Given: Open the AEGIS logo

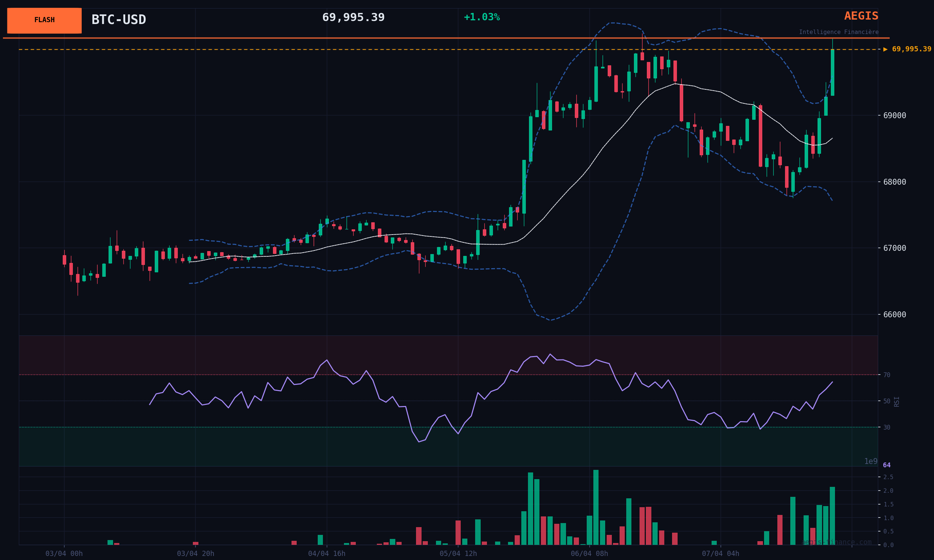Looking at the screenshot, I should coord(861,16).
